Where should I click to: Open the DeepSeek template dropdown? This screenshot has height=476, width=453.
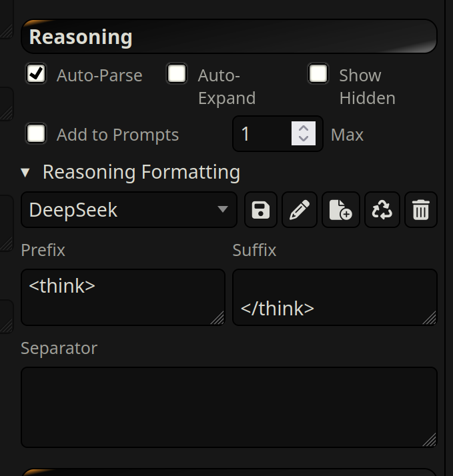(129, 211)
